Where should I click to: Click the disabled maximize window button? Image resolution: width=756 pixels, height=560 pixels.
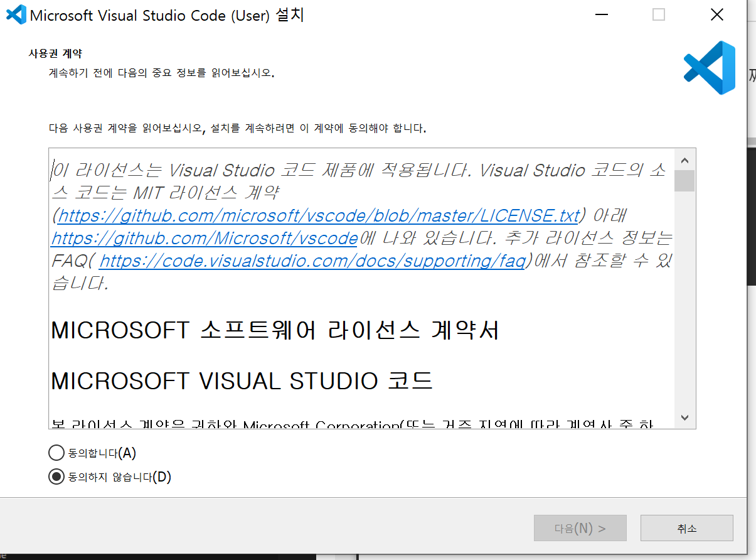click(659, 14)
